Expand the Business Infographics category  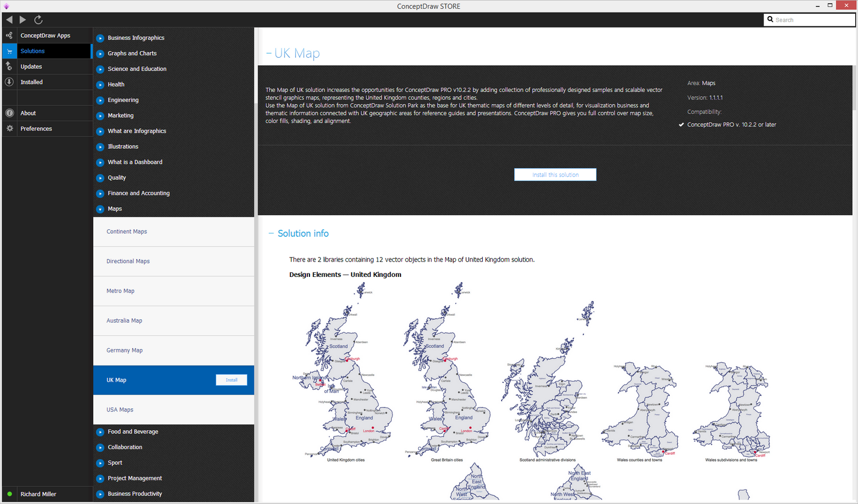tap(100, 38)
